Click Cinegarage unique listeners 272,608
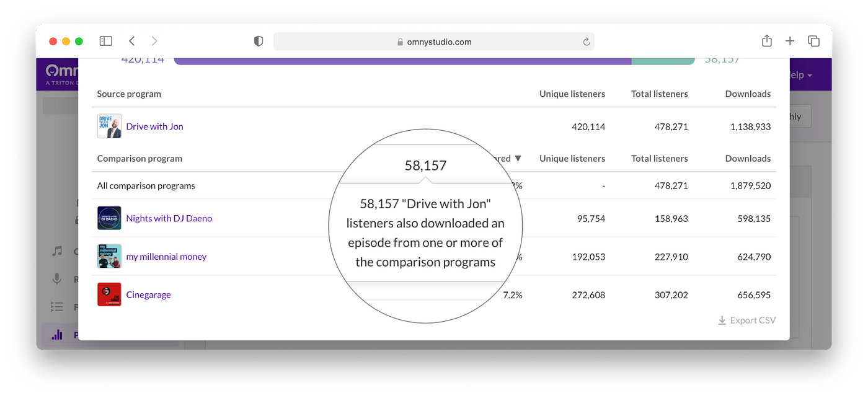Image resolution: width=868 pixels, height=398 pixels. tap(588, 295)
